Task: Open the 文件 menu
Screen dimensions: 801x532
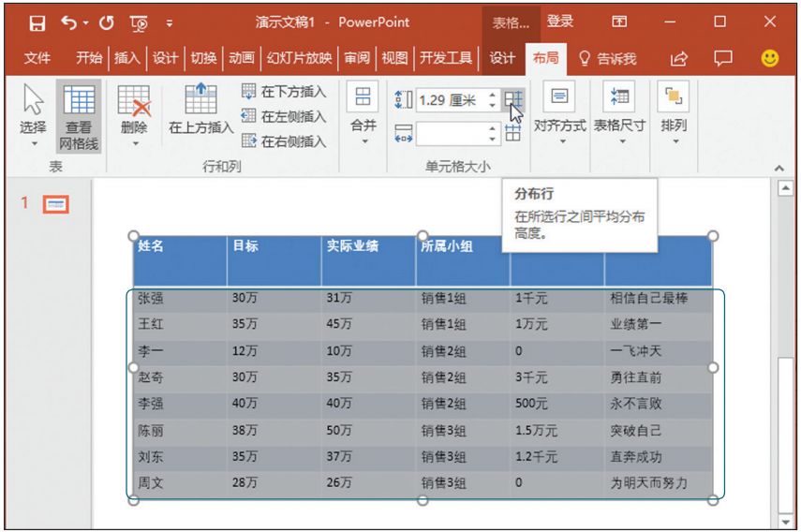Action: point(37,58)
